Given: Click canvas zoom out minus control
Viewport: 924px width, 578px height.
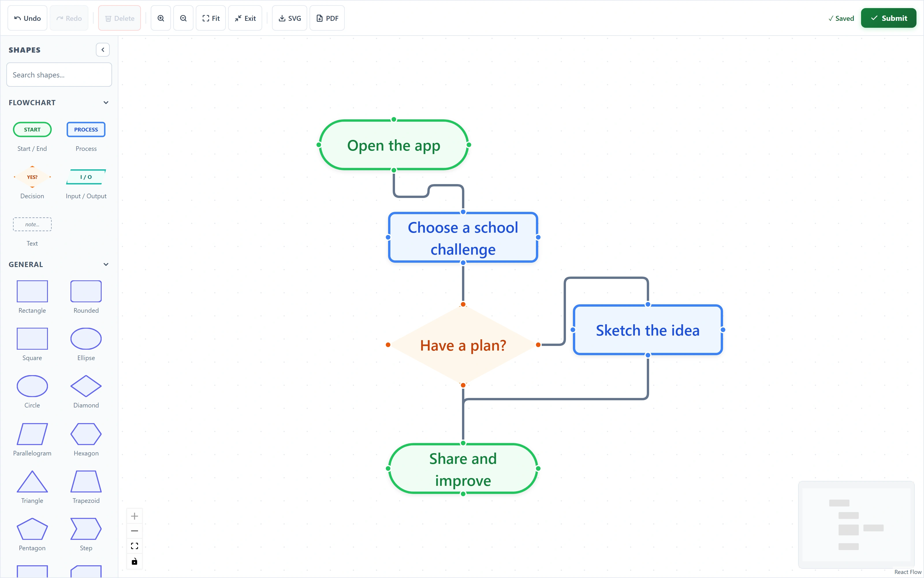Looking at the screenshot, I should tap(134, 531).
